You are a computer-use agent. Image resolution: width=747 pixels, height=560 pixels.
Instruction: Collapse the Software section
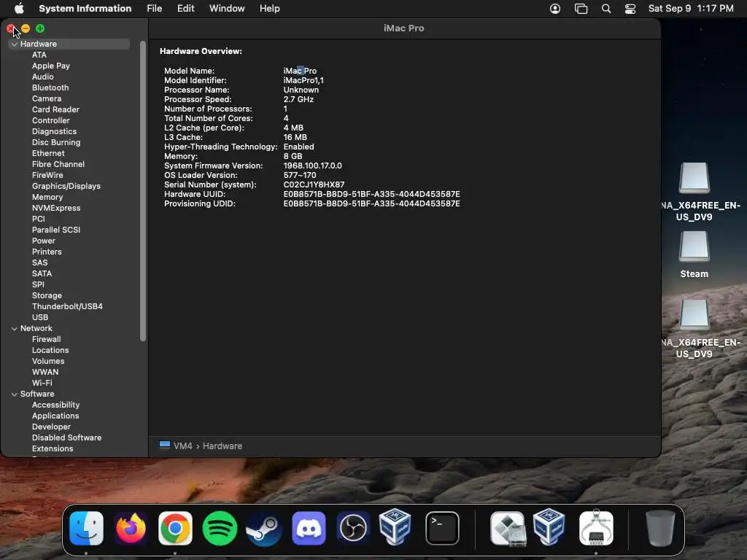click(x=15, y=394)
